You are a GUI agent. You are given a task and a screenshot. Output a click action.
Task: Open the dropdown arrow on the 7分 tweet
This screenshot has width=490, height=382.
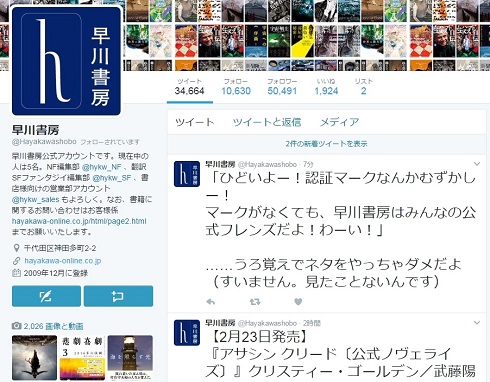[x=477, y=164]
